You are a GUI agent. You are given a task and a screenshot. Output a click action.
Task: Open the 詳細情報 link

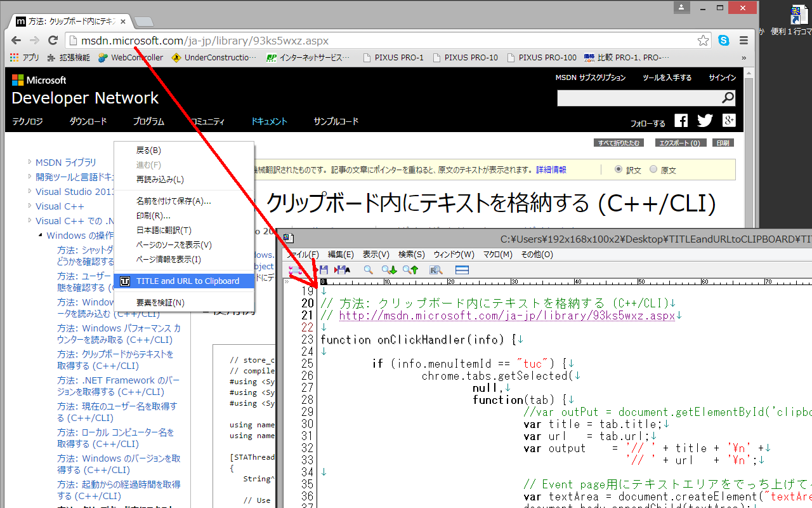[551, 170]
